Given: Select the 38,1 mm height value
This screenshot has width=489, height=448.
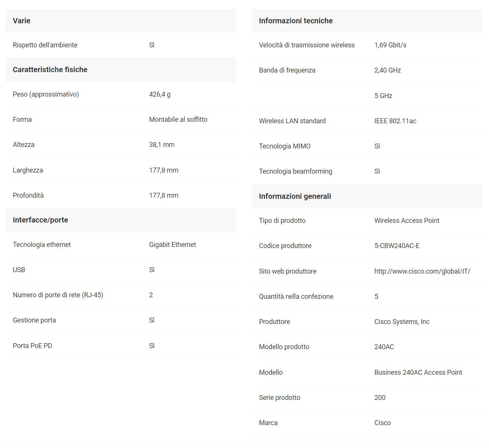Looking at the screenshot, I should (162, 145).
